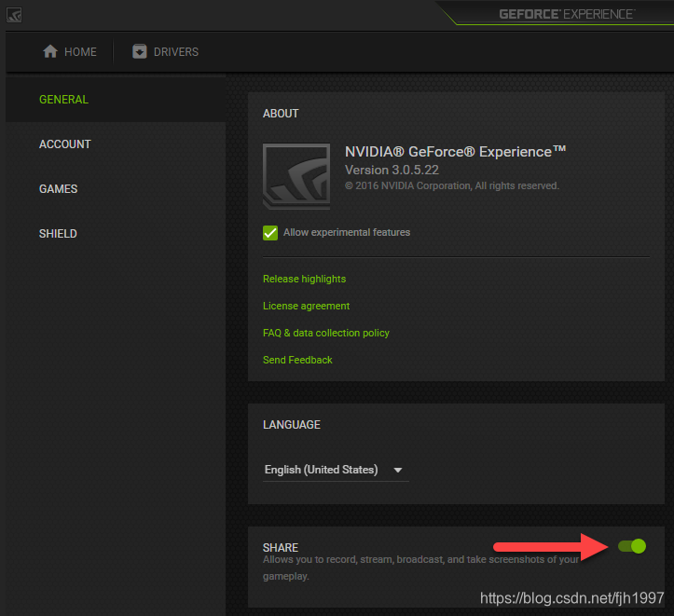This screenshot has height=616, width=674.
Task: Select SHIELD in the settings sidebar
Action: (116, 234)
